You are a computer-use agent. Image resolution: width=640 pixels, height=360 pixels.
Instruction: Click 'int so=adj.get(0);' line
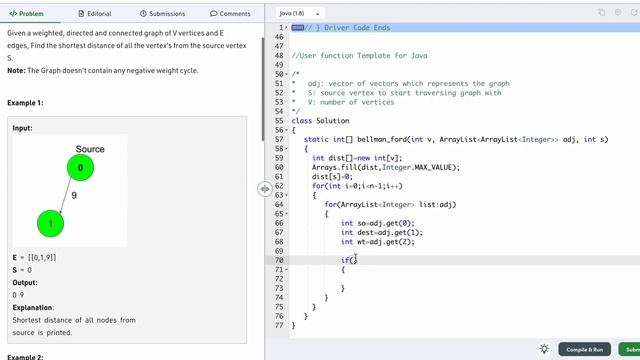378,223
